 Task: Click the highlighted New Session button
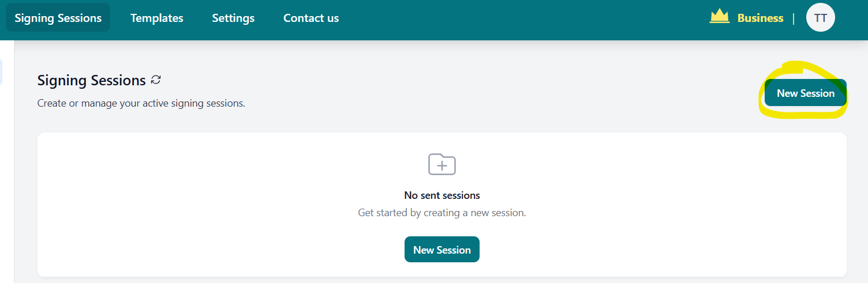click(x=805, y=93)
